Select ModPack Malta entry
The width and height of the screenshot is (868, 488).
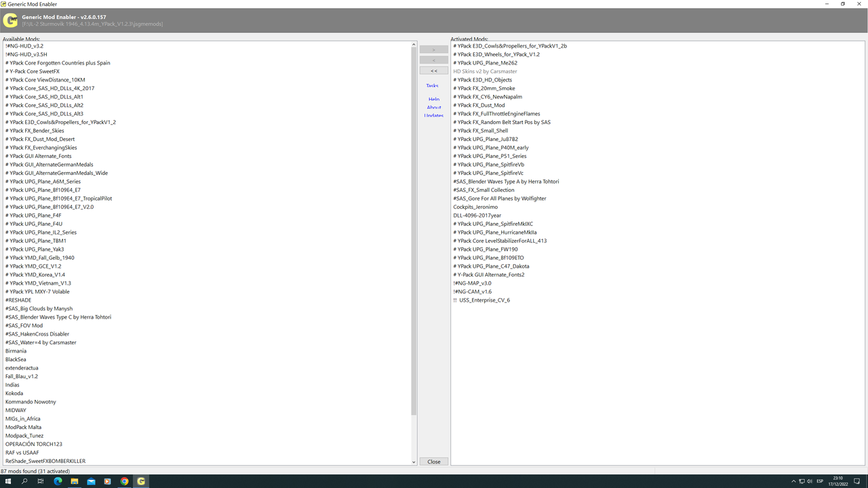(24, 427)
